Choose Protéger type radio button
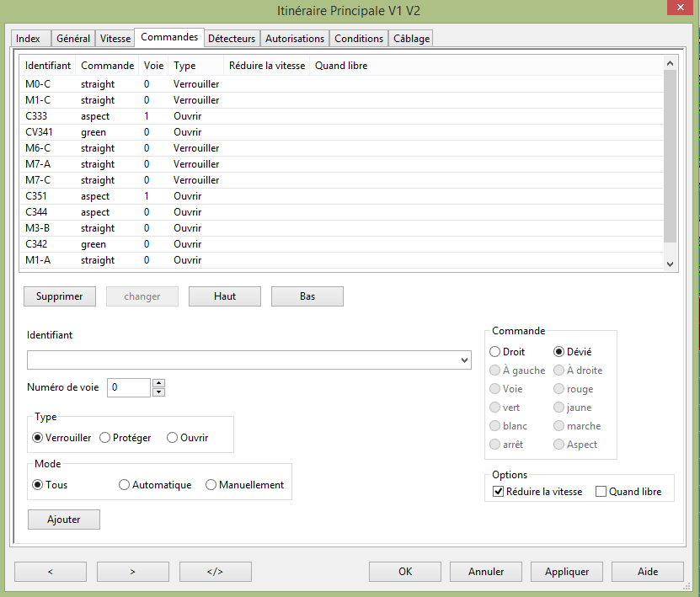This screenshot has width=700, height=597. tap(105, 438)
